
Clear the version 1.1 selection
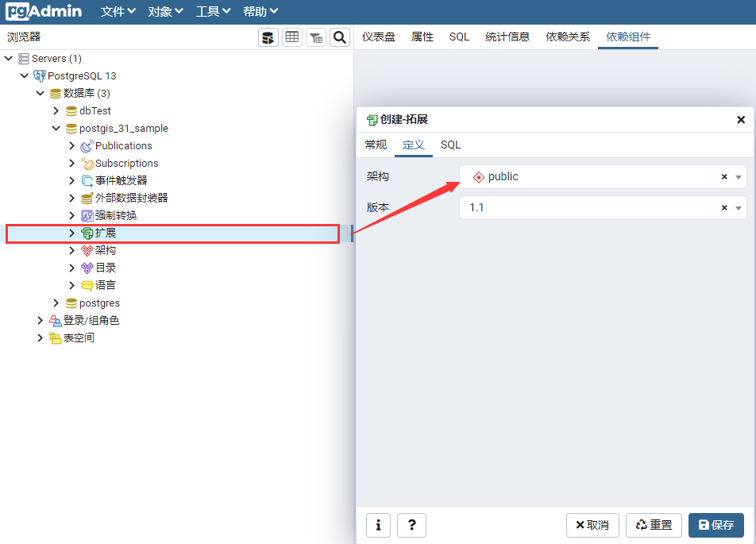pyautogui.click(x=723, y=207)
